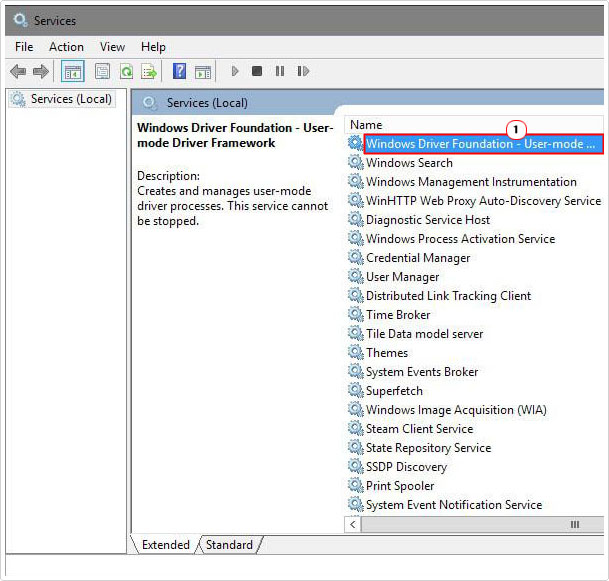This screenshot has height=581, width=609.
Task: Select the Print Spooler service
Action: pyautogui.click(x=400, y=486)
